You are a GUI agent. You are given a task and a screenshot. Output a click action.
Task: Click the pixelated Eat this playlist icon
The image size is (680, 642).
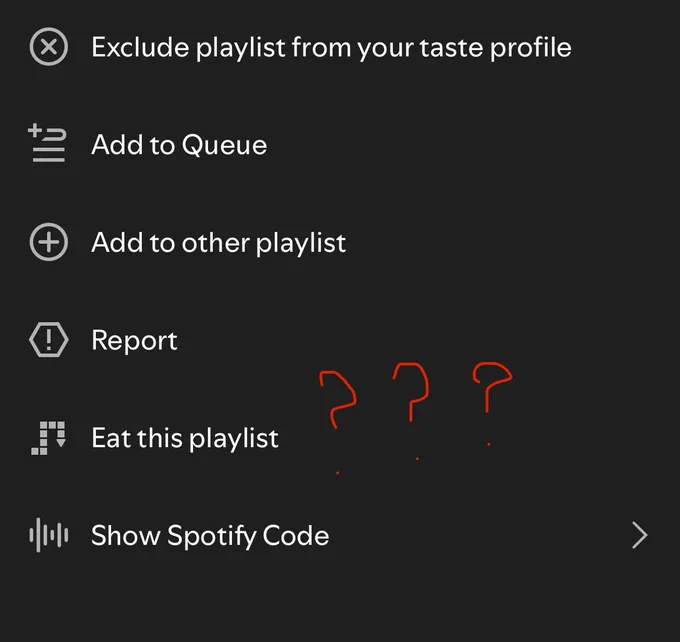coord(48,438)
